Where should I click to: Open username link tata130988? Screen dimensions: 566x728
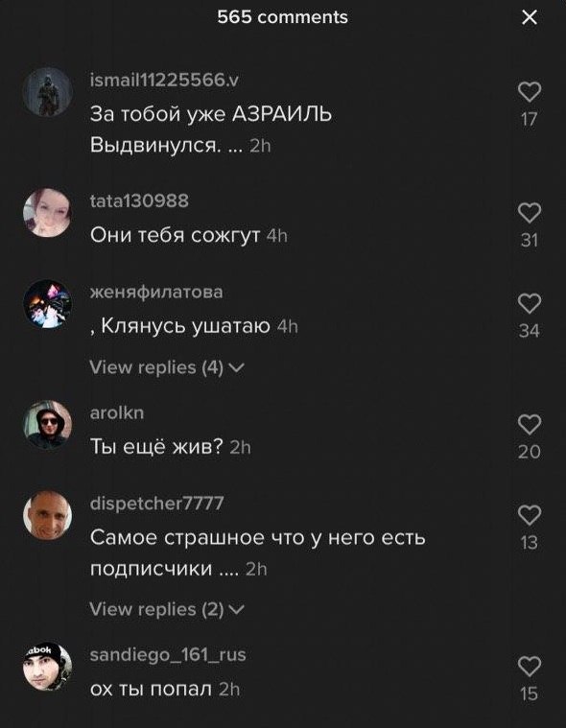pos(139,201)
